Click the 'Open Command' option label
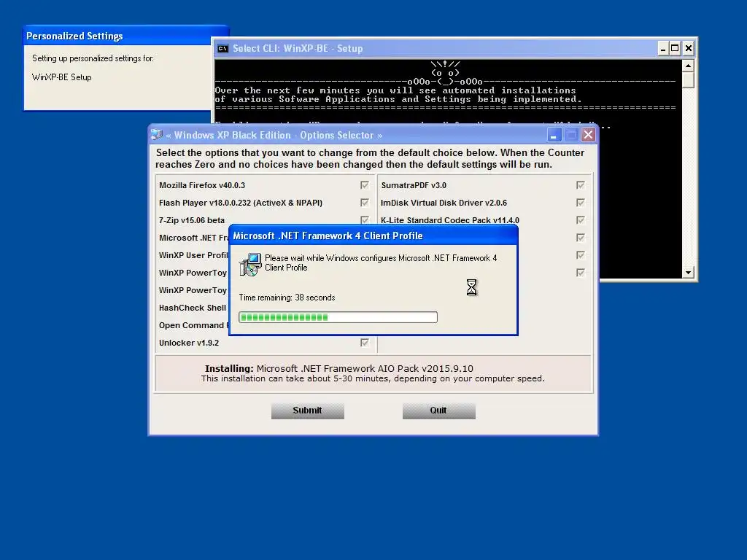The height and width of the screenshot is (560, 747). click(x=191, y=325)
